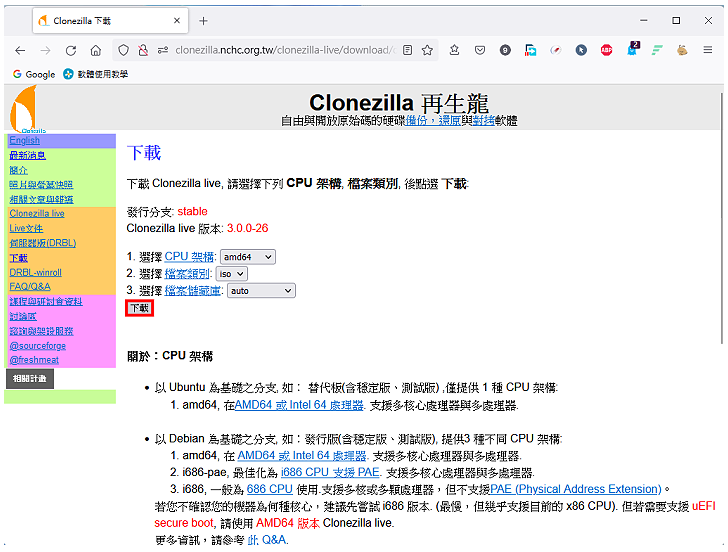728x552 pixels.
Task: Open 簡介 in the sidebar
Action: tap(19, 170)
